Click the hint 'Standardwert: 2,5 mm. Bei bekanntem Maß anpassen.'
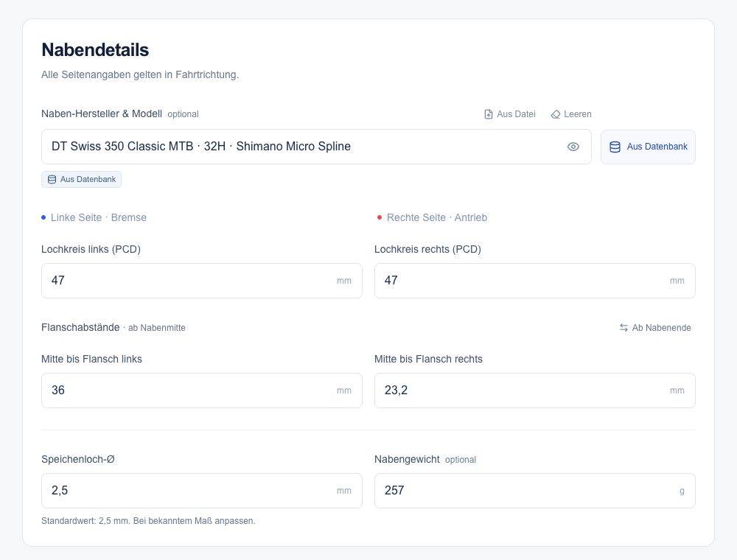This screenshot has width=737, height=560. [x=149, y=520]
